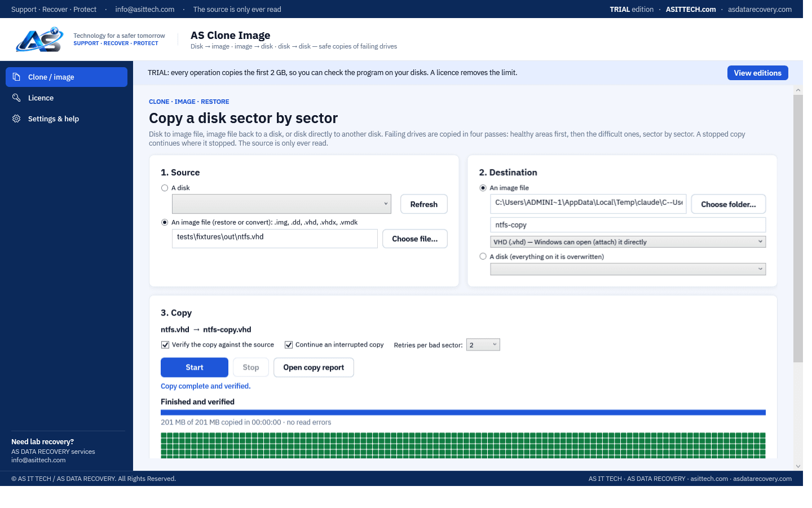Click info@asittech.com in the sidebar footer
The image size is (812, 508).
coord(38,460)
